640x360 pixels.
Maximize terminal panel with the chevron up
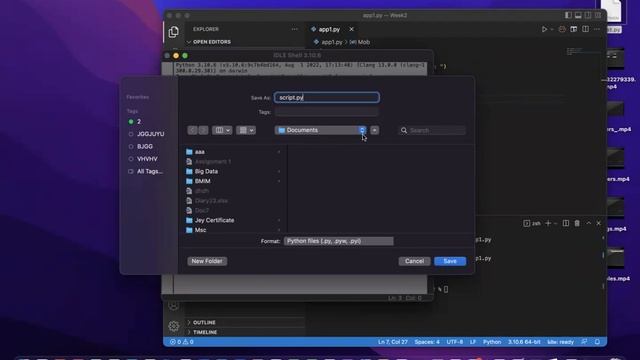589,223
